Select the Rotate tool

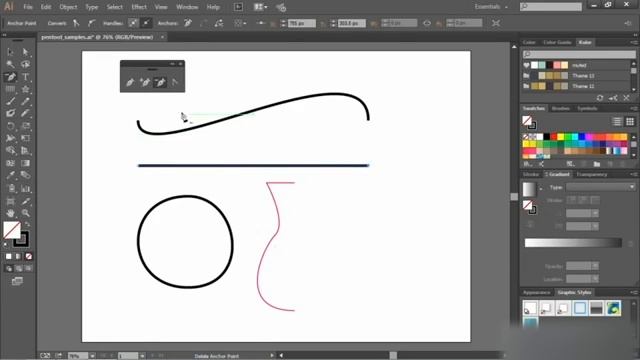(x=11, y=126)
